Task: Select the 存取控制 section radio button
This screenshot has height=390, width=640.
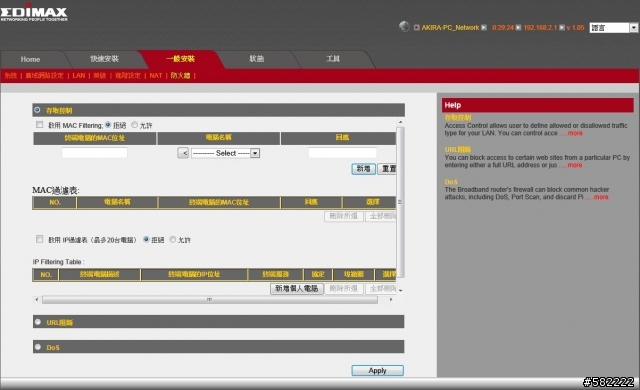Action: (x=38, y=110)
